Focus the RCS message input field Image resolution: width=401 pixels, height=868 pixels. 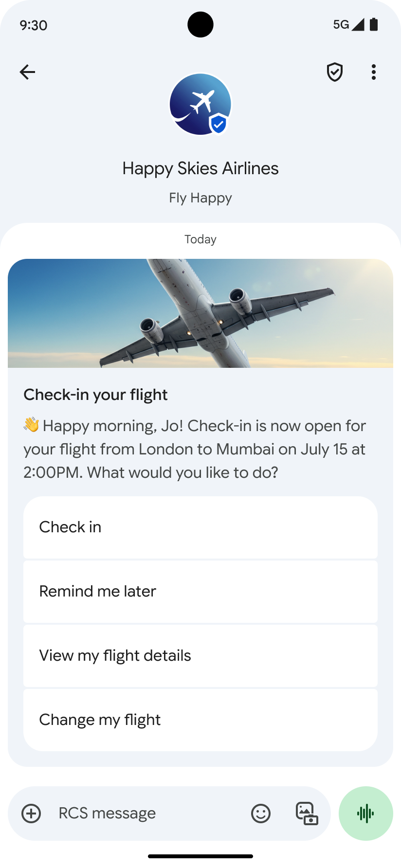pos(146,813)
